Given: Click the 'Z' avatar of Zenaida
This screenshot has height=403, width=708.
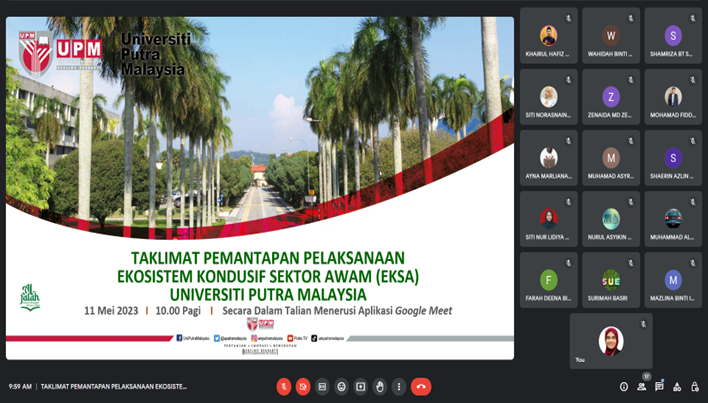Looking at the screenshot, I should (x=611, y=97).
